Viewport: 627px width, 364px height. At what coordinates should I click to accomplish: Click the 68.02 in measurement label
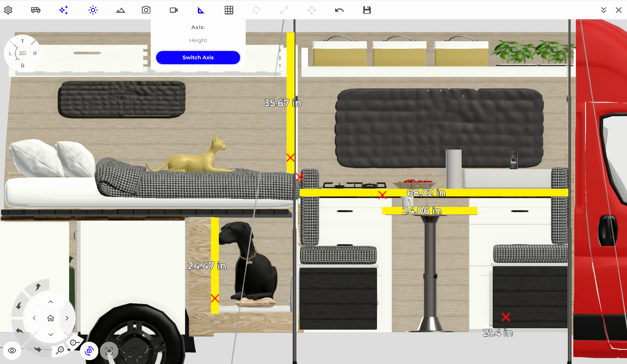tap(426, 193)
